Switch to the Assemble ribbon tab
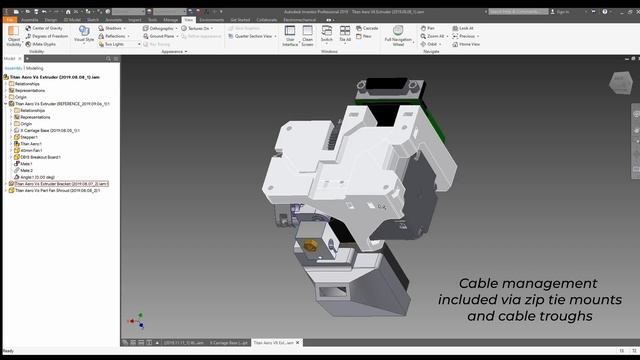This screenshot has width=640, height=360. (29, 20)
